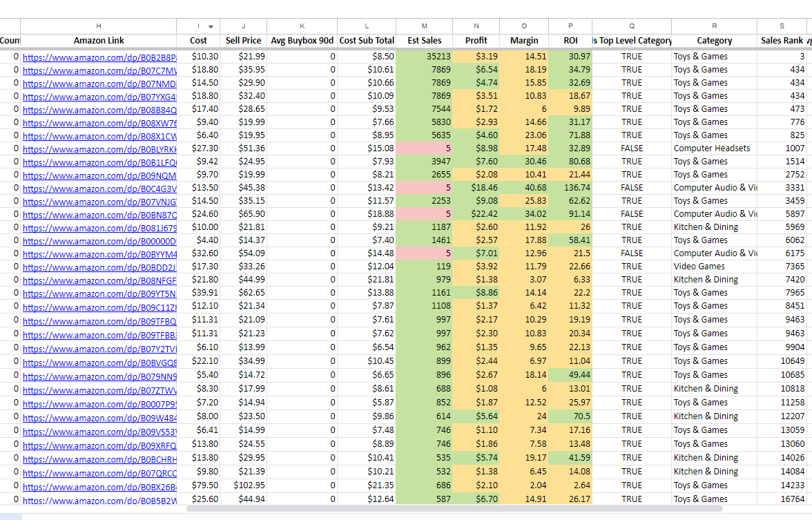This screenshot has height=520, width=812.
Task: Select the Profit cell $22.42
Action: (476, 213)
